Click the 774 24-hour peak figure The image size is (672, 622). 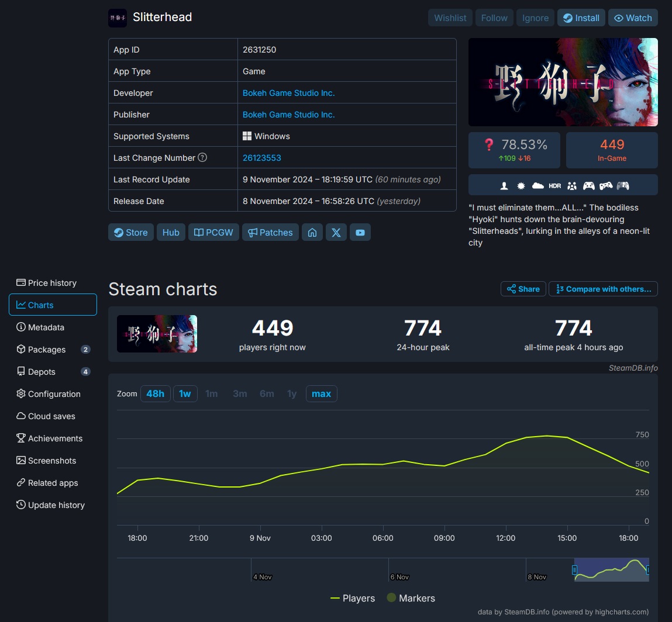click(423, 328)
